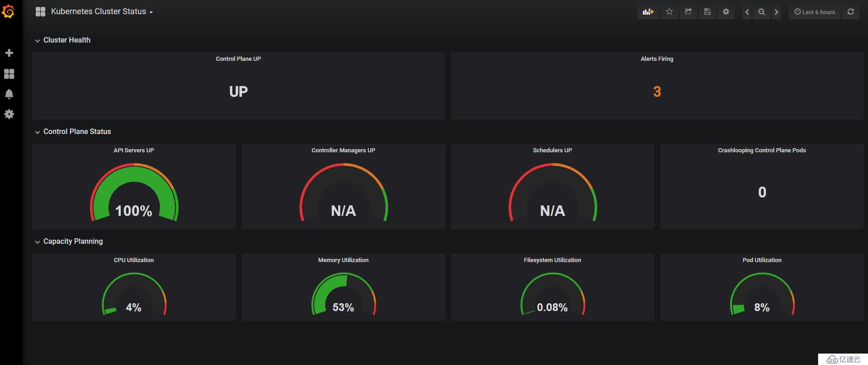Click the 8% Pod gauge
Screen dimensions: 868x365
(762, 294)
